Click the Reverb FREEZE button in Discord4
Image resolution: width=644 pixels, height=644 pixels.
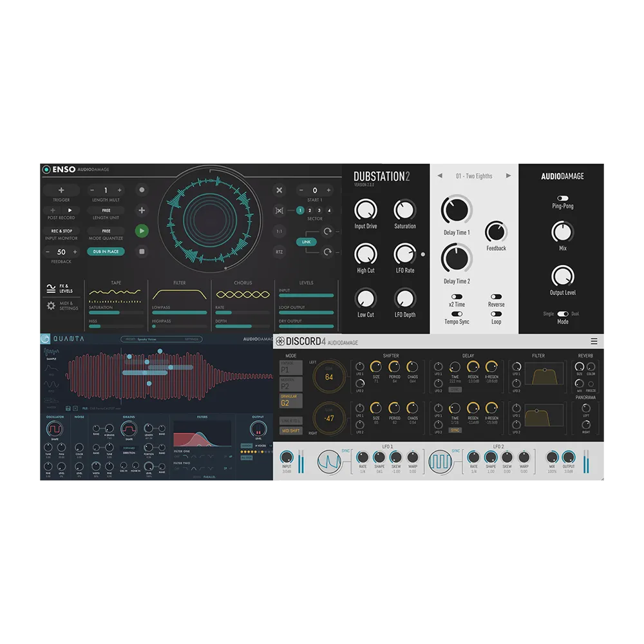pyautogui.click(x=591, y=384)
